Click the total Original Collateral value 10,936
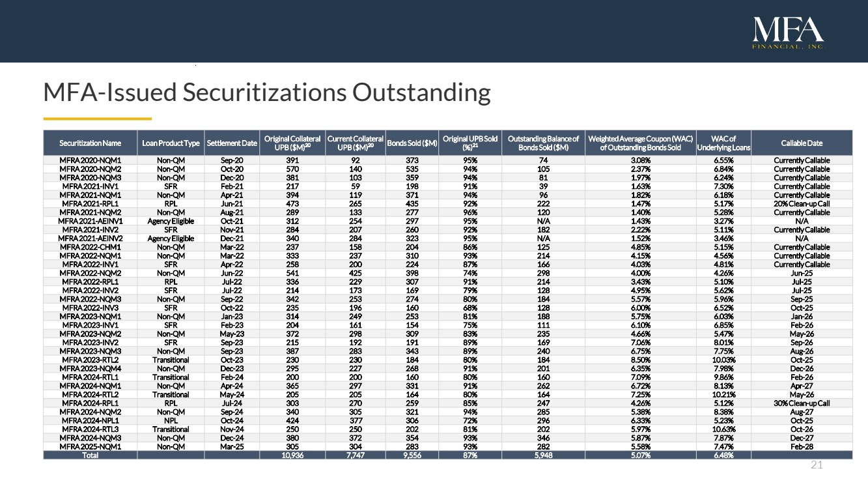This screenshot has width=868, height=488. pos(292,455)
